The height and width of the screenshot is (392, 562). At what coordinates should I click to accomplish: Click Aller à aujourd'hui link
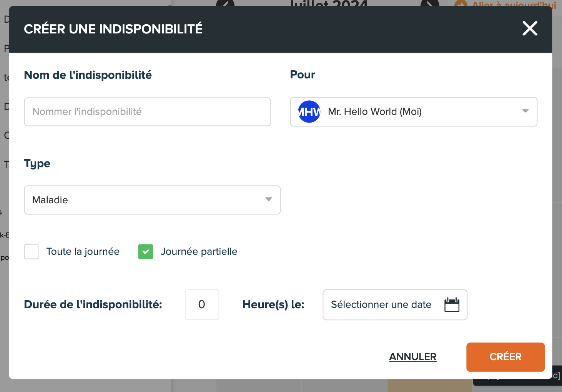[x=514, y=4]
